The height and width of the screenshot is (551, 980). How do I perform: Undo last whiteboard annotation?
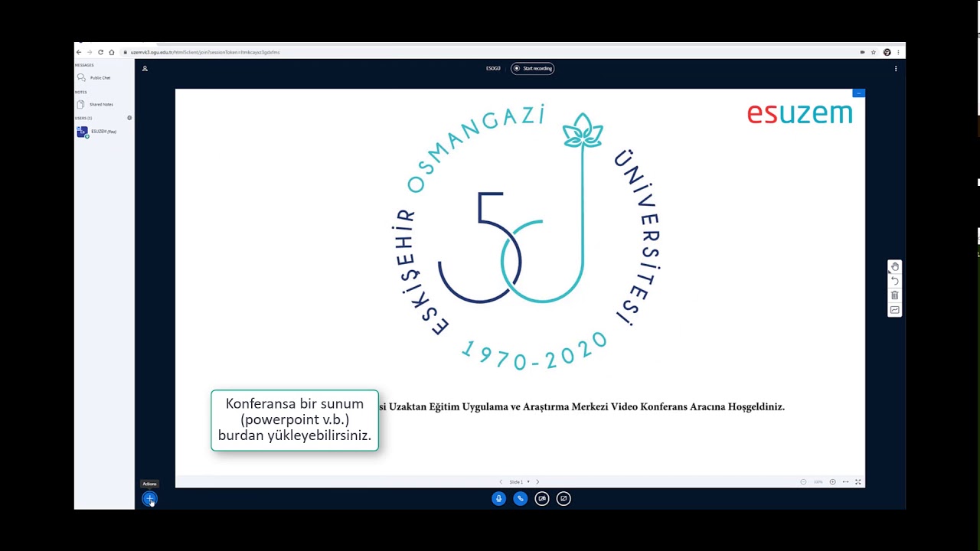[x=894, y=281]
